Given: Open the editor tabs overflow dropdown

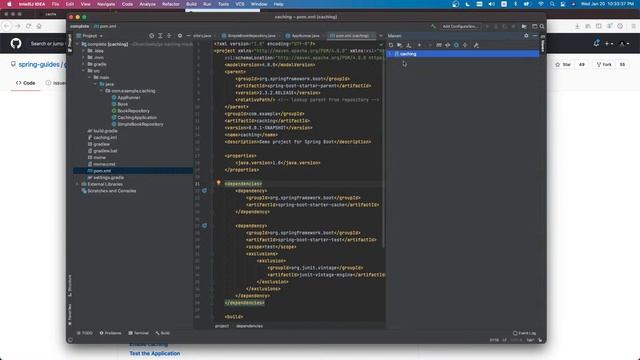Looking at the screenshot, I should 381,36.
